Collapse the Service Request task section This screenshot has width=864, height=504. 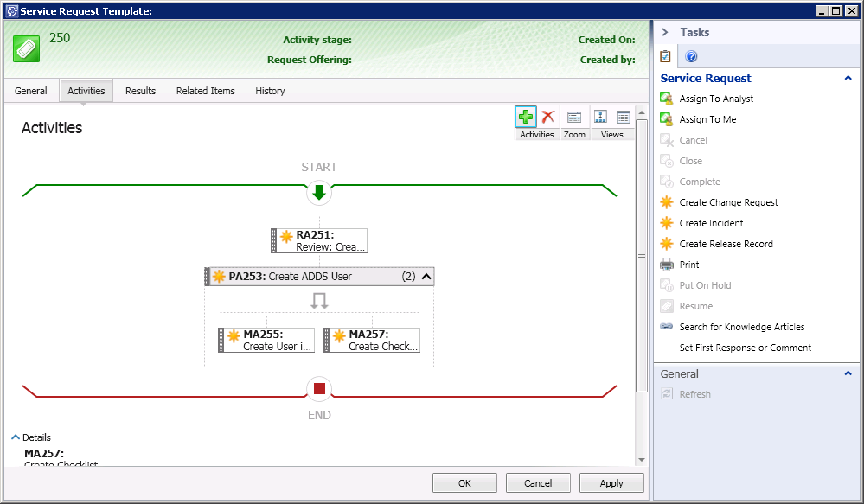click(848, 79)
